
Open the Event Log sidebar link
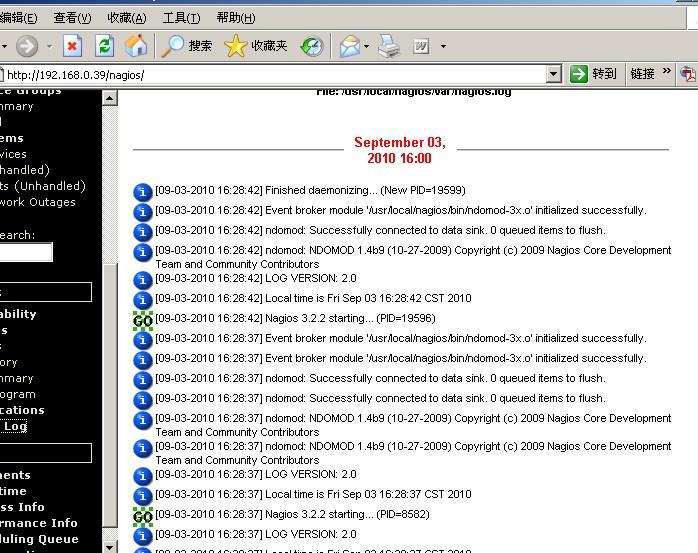click(14, 426)
